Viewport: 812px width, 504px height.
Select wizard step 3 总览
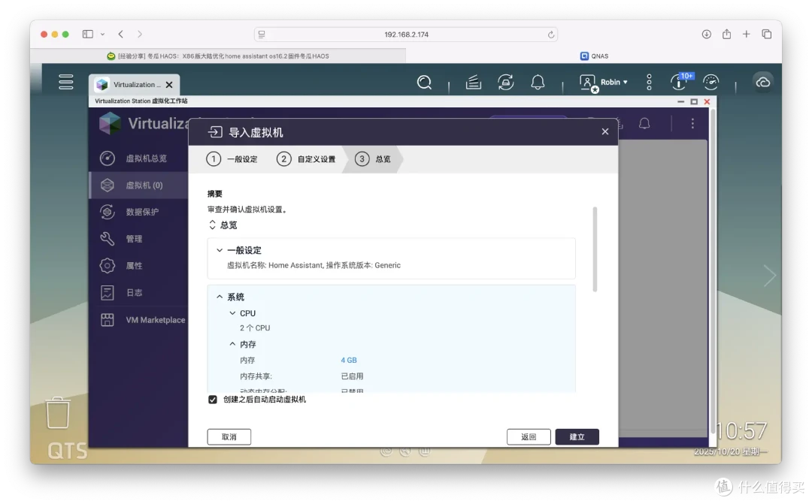(373, 158)
